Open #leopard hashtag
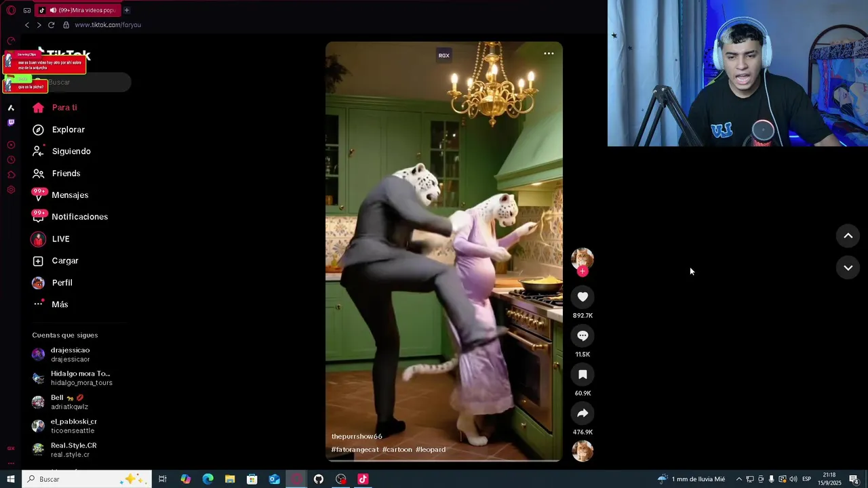The height and width of the screenshot is (488, 868). tap(431, 449)
